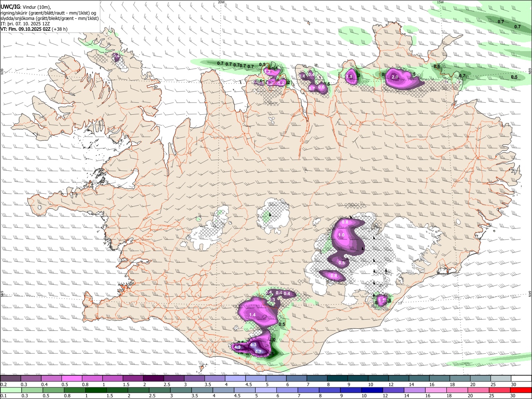
Task: Click the pale green 0.1 swatch in lower legend row
Action: point(11,390)
